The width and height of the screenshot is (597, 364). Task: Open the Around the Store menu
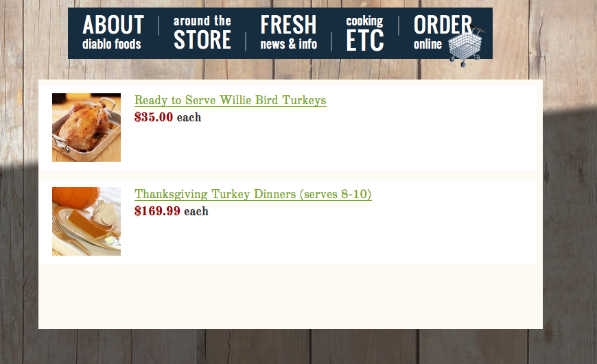pos(202,33)
